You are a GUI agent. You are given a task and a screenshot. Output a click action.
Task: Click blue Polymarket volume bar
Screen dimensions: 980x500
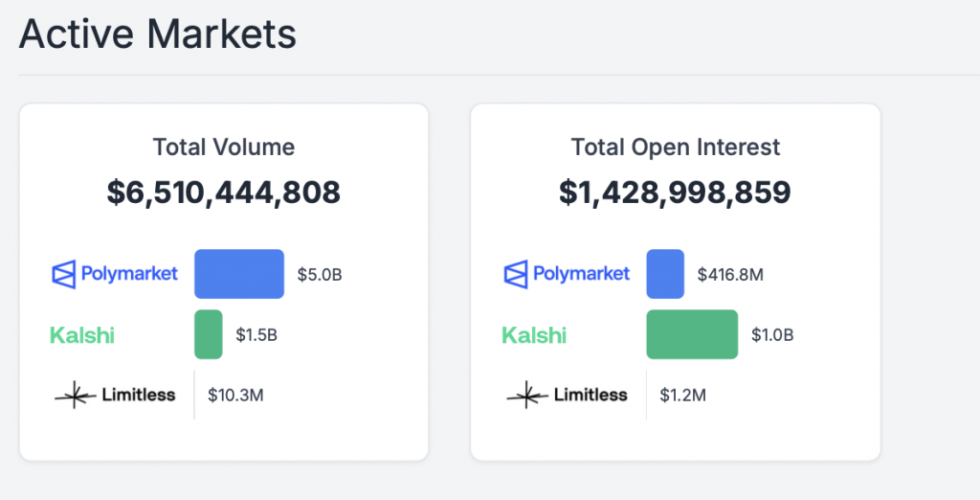[x=239, y=275]
